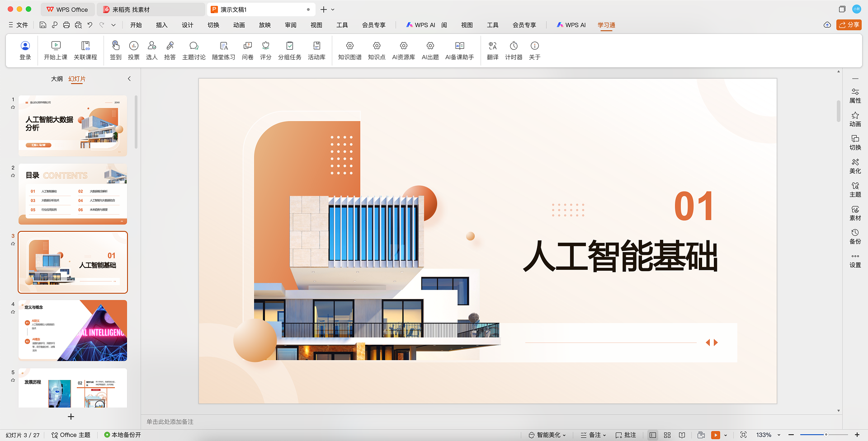
Task: Open print preview icon
Action: (x=78, y=25)
